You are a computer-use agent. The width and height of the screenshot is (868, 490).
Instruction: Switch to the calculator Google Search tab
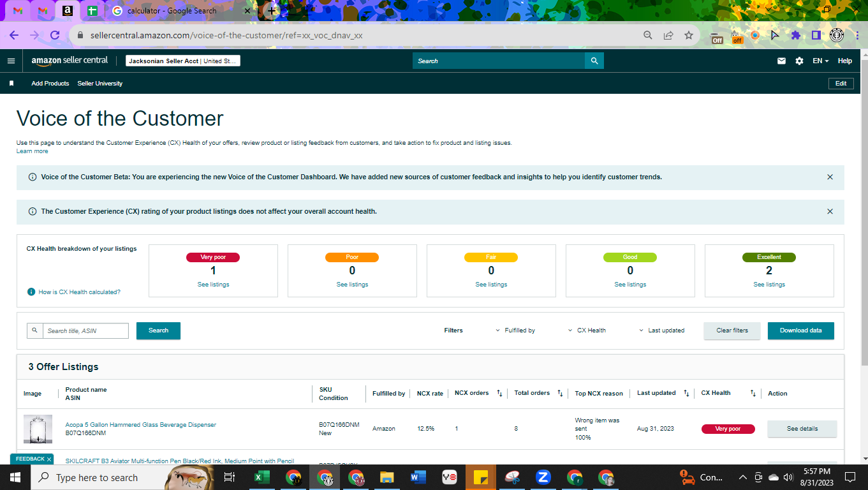[179, 11]
